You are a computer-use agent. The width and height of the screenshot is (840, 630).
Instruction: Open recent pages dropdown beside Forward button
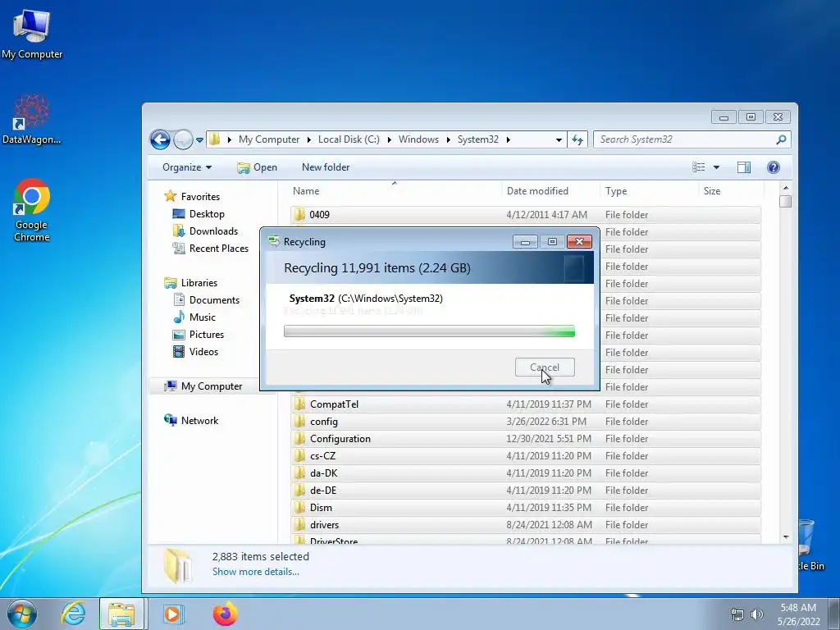tap(199, 139)
